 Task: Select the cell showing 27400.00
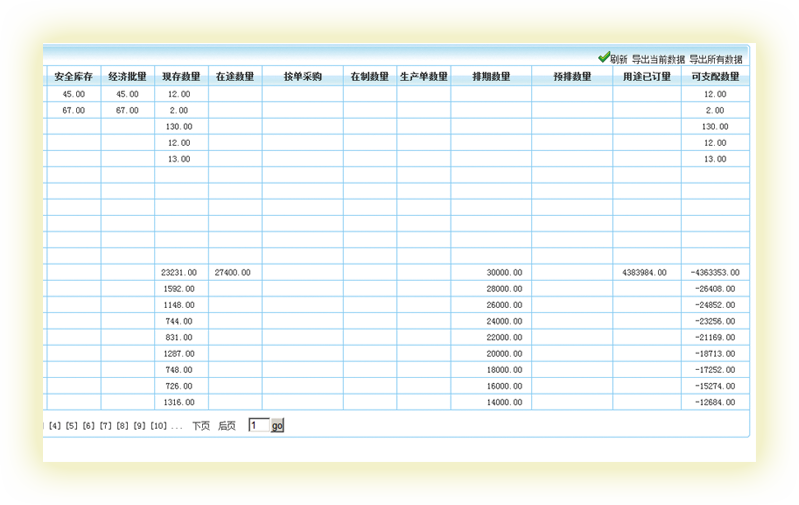pos(233,272)
